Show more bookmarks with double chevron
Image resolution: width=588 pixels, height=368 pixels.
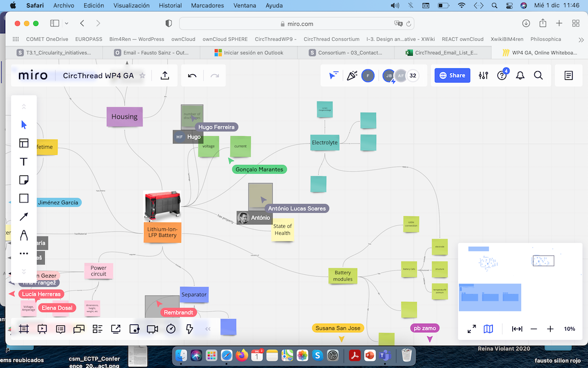581,40
